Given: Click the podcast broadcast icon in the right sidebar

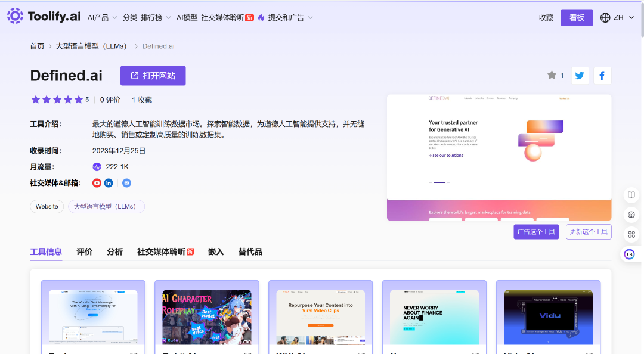Looking at the screenshot, I should tap(631, 215).
